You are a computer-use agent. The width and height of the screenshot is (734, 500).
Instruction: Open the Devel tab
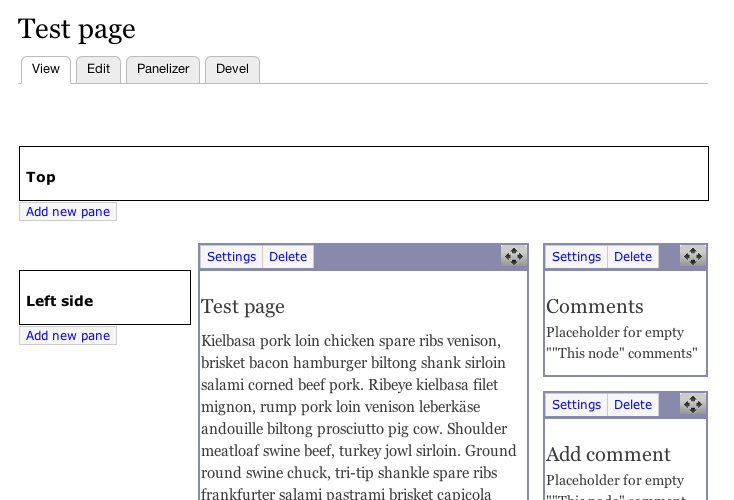tap(232, 69)
